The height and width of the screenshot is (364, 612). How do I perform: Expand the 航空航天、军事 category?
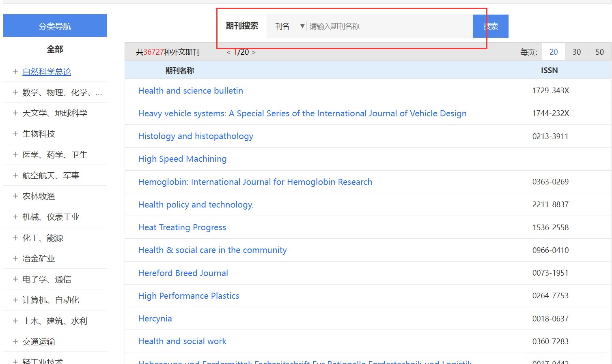click(15, 176)
